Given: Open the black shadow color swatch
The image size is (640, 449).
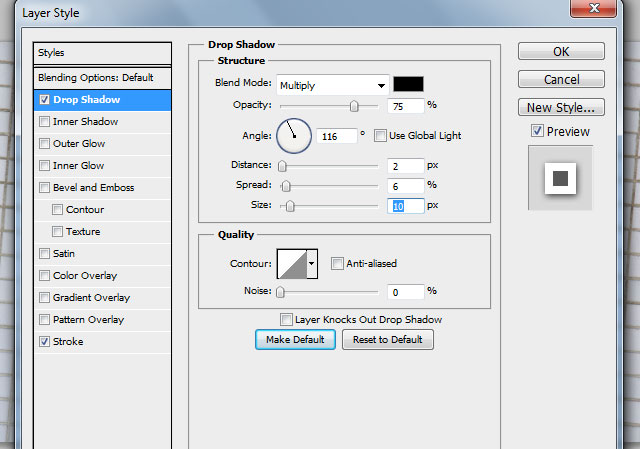Looking at the screenshot, I should click(x=408, y=84).
